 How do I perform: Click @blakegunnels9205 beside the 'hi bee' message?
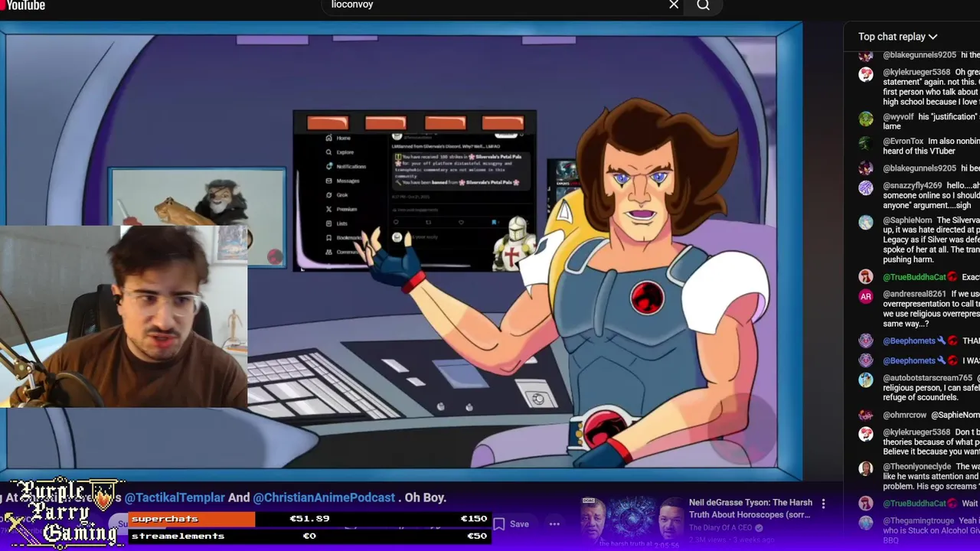tap(920, 168)
